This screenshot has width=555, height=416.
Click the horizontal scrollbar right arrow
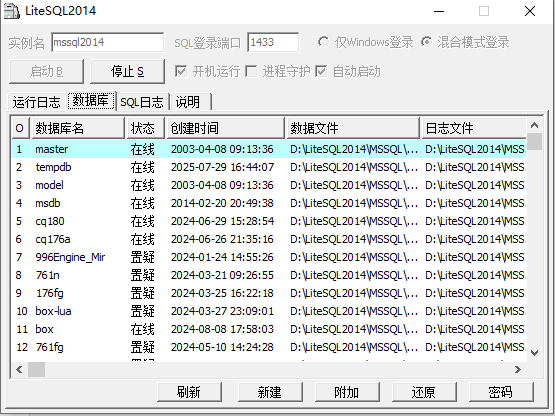click(518, 370)
